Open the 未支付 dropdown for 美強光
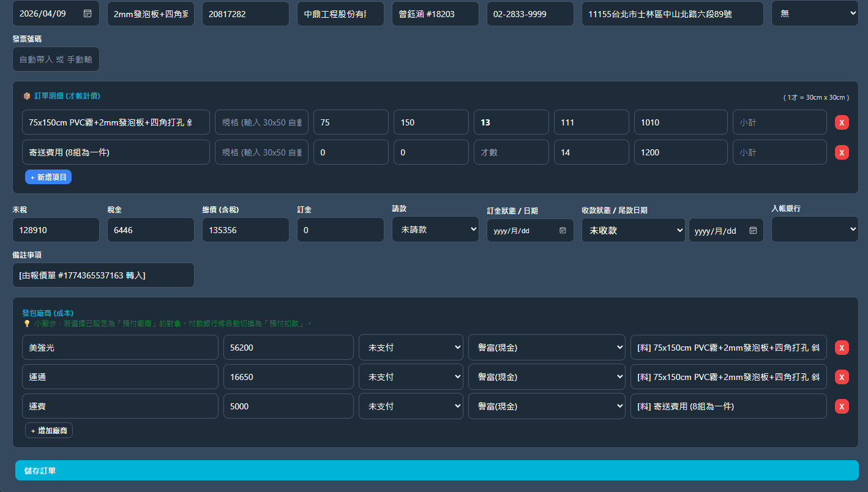Viewport: 868px width, 492px height. [x=411, y=347]
